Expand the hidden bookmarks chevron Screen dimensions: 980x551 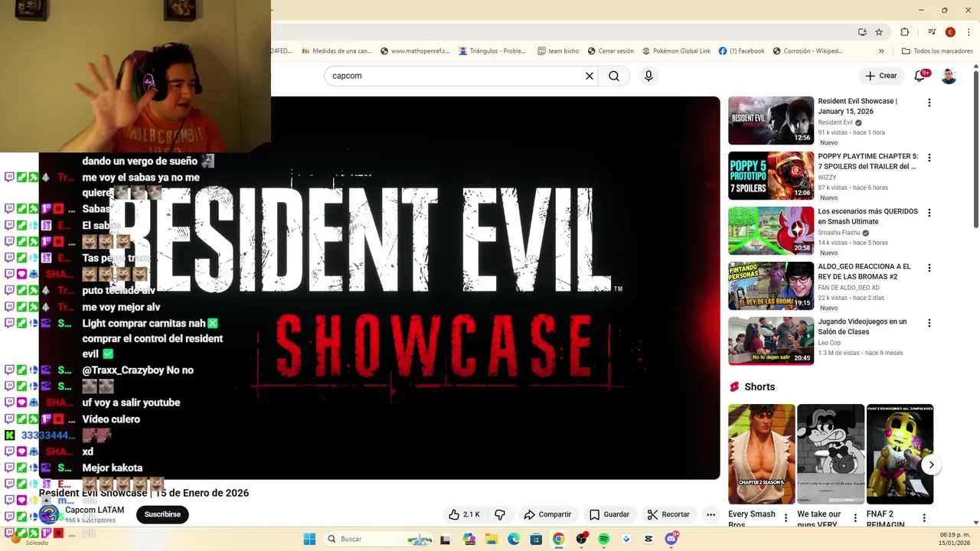click(881, 51)
